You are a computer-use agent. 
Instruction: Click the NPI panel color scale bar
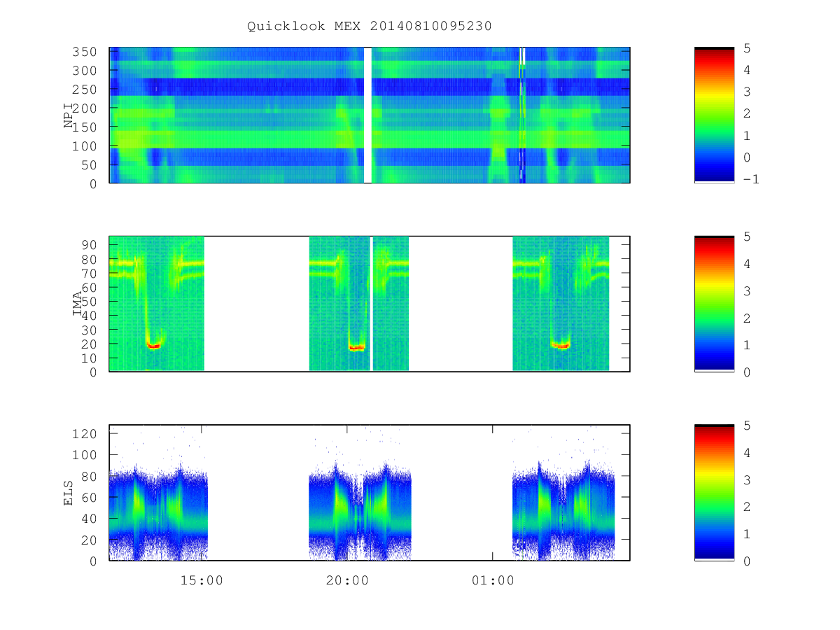pyautogui.click(x=714, y=115)
